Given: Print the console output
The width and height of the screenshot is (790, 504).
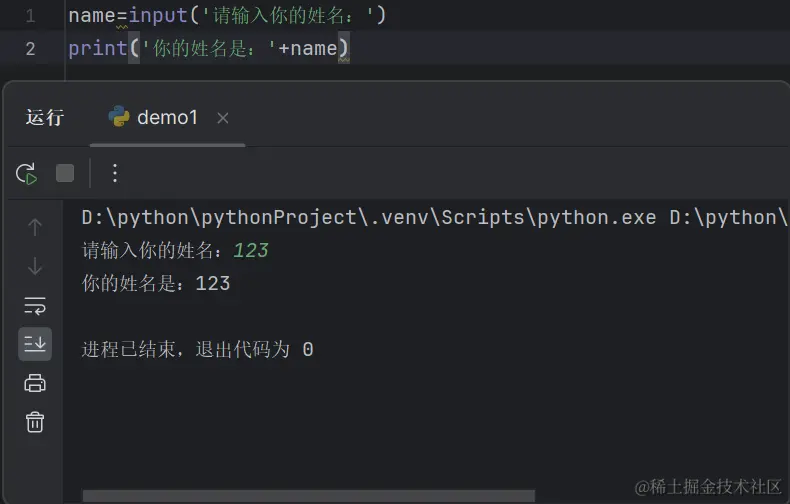Looking at the screenshot, I should [35, 384].
